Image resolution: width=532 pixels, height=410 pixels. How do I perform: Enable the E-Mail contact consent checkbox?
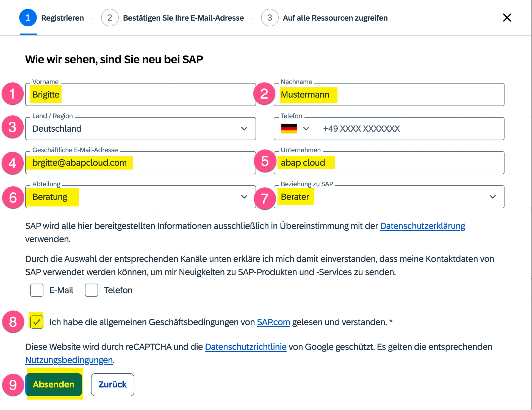(x=37, y=290)
